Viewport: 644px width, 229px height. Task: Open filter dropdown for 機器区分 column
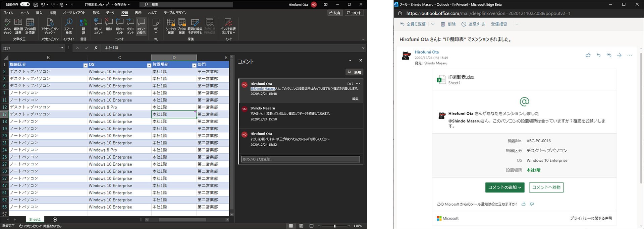(85, 65)
